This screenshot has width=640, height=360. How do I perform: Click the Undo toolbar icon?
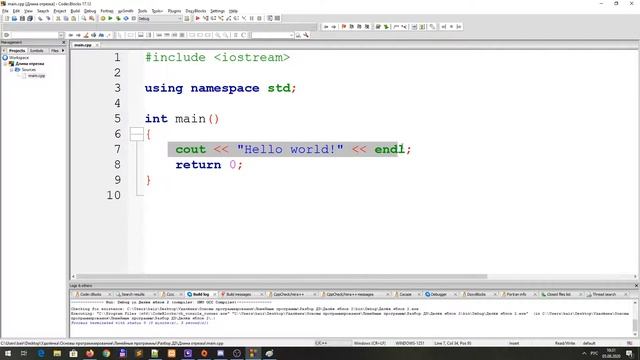[40, 18]
